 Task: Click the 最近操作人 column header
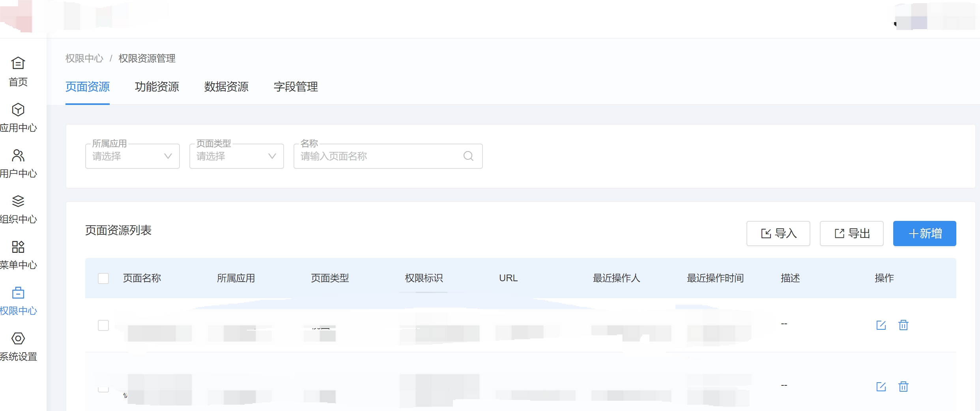[x=616, y=278]
